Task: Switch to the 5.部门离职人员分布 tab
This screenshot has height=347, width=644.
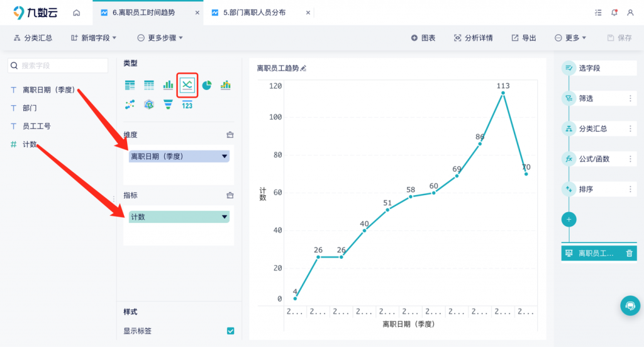Action: point(253,13)
